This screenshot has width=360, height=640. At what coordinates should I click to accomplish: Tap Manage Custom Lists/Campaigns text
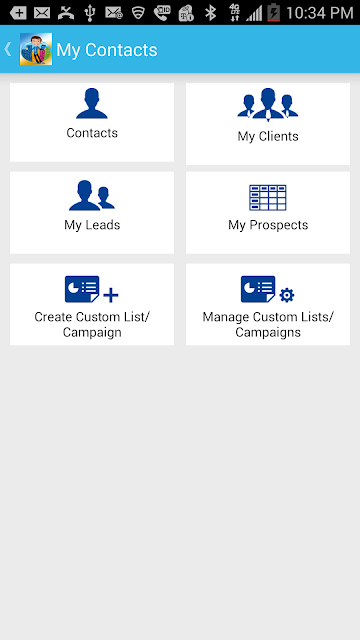click(268, 324)
